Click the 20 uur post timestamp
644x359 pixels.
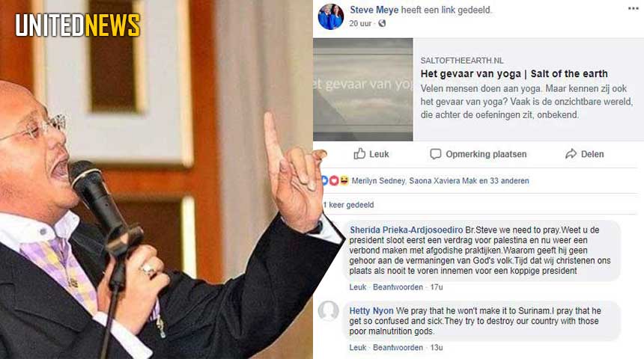pos(360,23)
